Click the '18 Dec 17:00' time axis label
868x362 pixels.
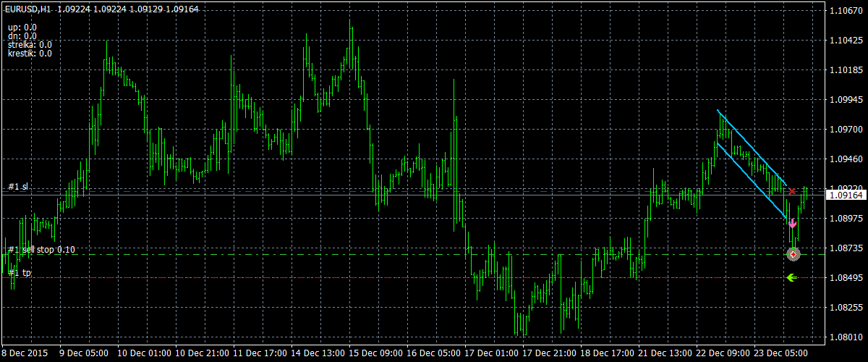coord(608,354)
